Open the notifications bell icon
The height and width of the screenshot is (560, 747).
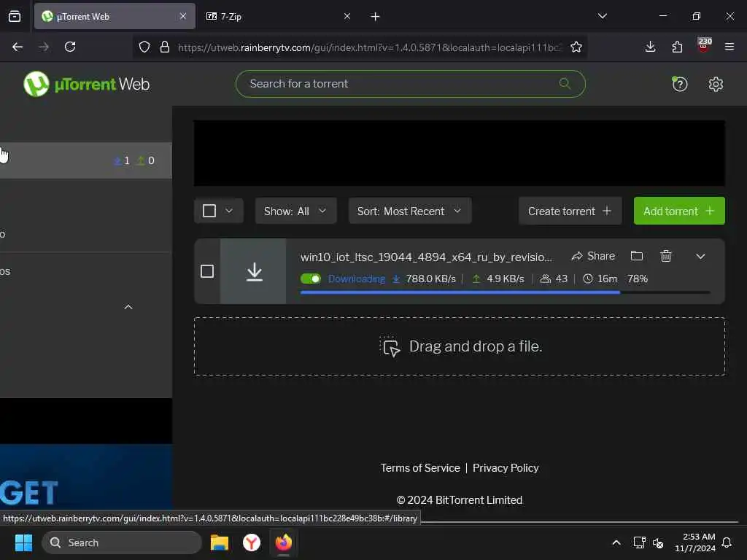pos(727,542)
